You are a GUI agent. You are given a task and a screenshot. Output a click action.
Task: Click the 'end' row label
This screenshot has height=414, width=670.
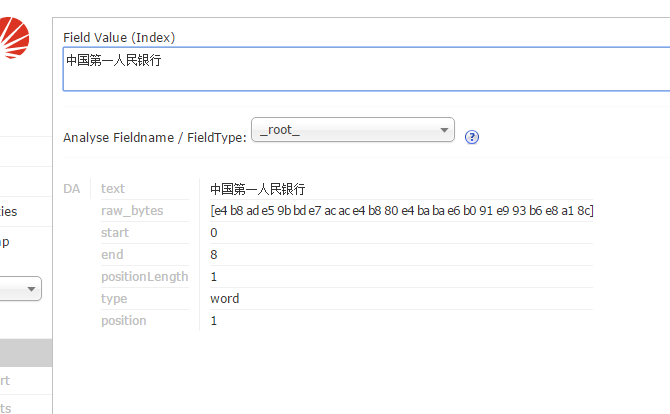coord(112,255)
